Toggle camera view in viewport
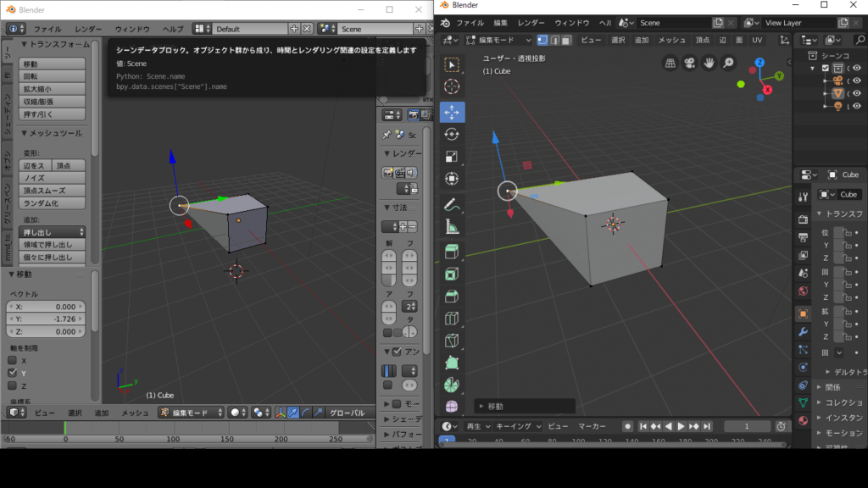Viewport: 868px width, 488px height. tap(689, 63)
